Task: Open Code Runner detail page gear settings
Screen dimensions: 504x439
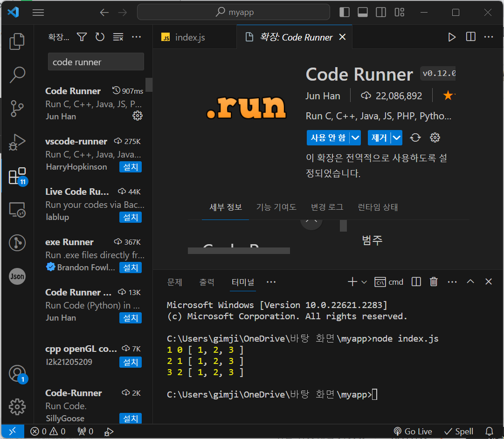Action: [x=435, y=137]
